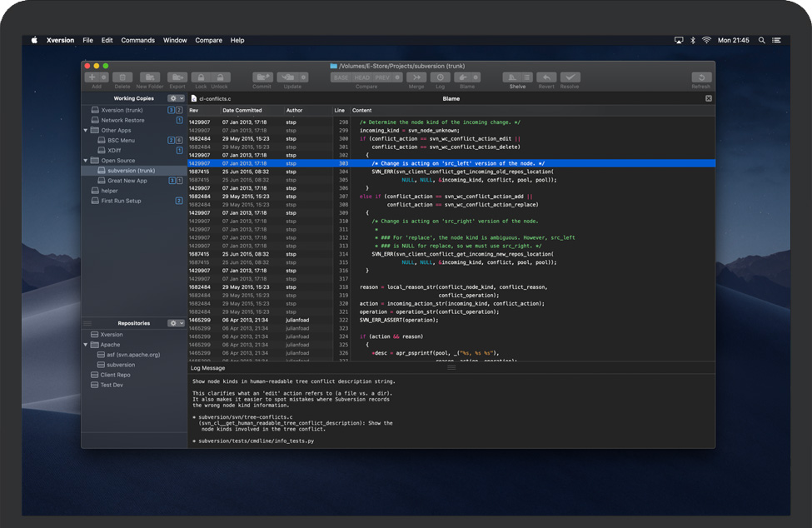Image resolution: width=812 pixels, height=528 pixels.
Task: Click the New Folder toolbar icon
Action: [x=150, y=77]
